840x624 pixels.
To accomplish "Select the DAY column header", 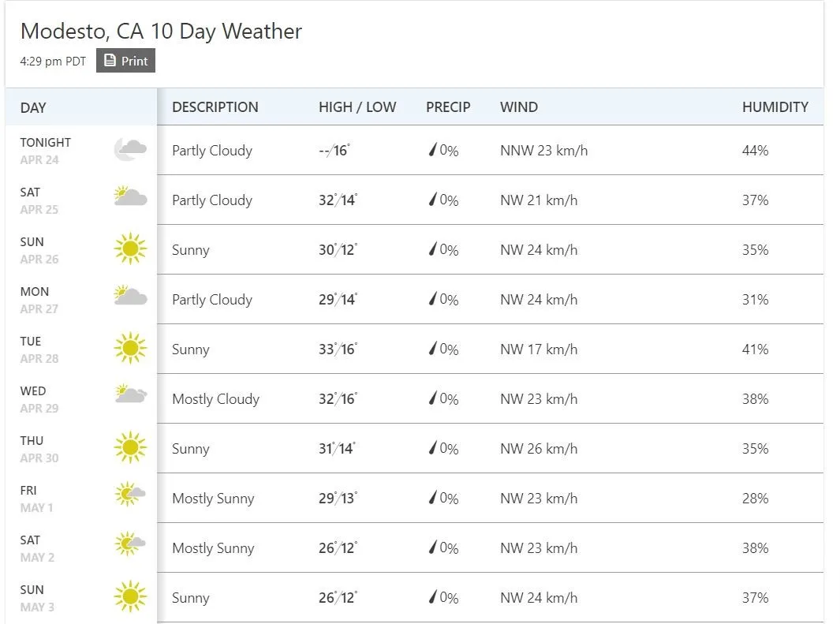I will (33, 107).
